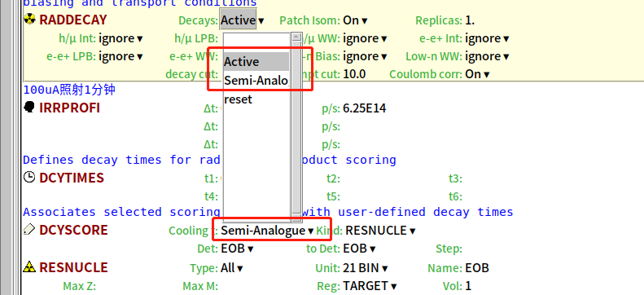Click the DCYSCORE pencil icon
The image size is (644, 295).
coord(29,230)
